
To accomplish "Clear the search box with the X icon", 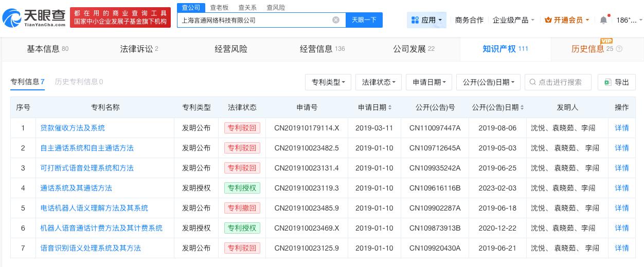I will pyautogui.click(x=336, y=20).
